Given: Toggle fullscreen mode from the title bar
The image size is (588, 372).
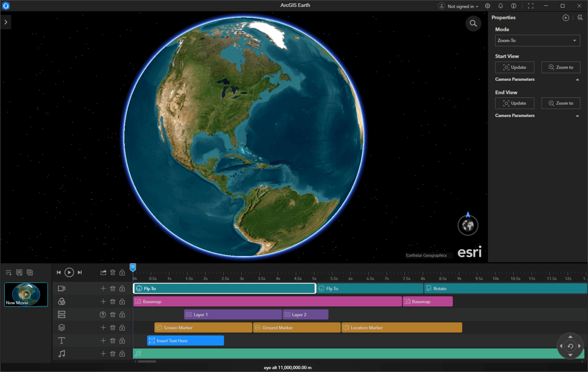Looking at the screenshot, I should coord(530,6).
